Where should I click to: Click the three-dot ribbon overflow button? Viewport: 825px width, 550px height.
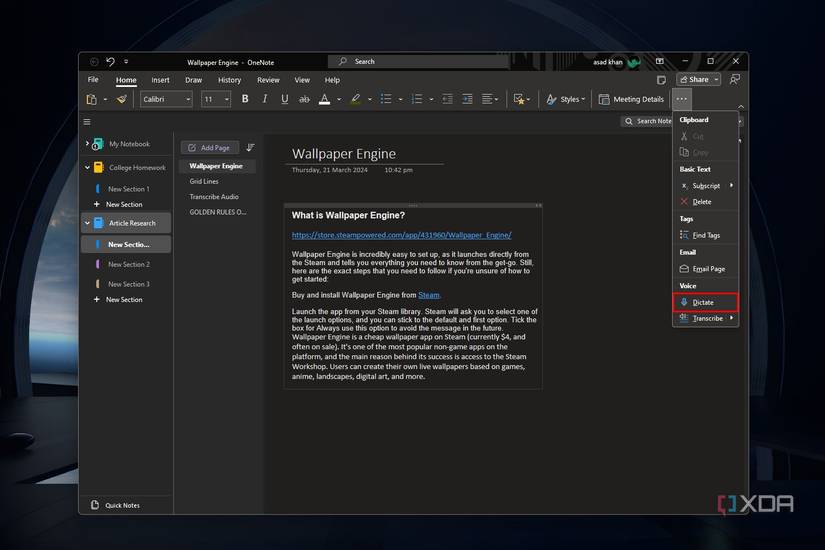pyautogui.click(x=681, y=99)
